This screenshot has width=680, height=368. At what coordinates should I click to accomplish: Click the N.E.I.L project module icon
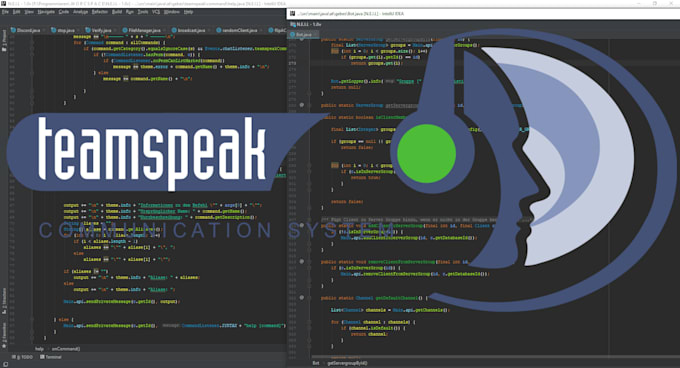pos(293,25)
